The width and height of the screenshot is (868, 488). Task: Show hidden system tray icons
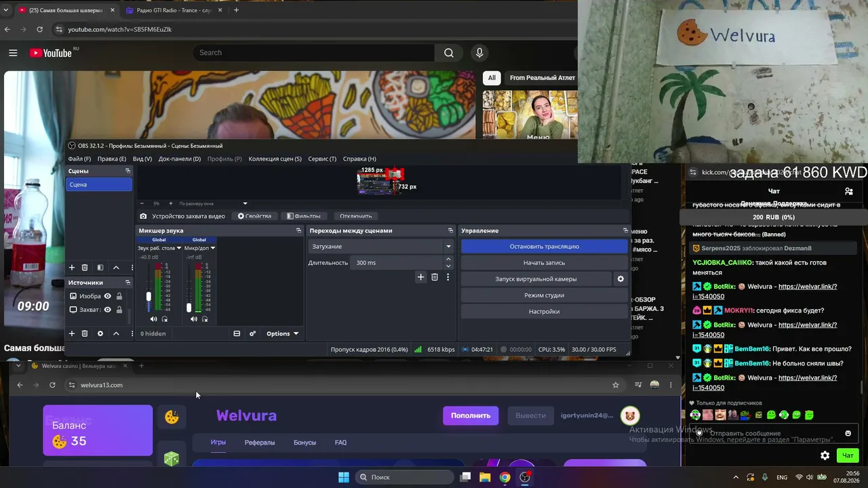(x=736, y=477)
